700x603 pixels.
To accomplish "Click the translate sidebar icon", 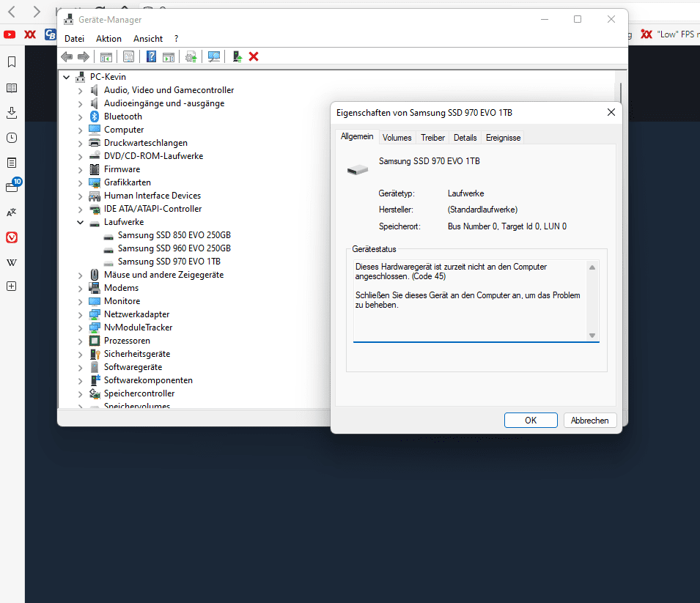I will point(12,212).
